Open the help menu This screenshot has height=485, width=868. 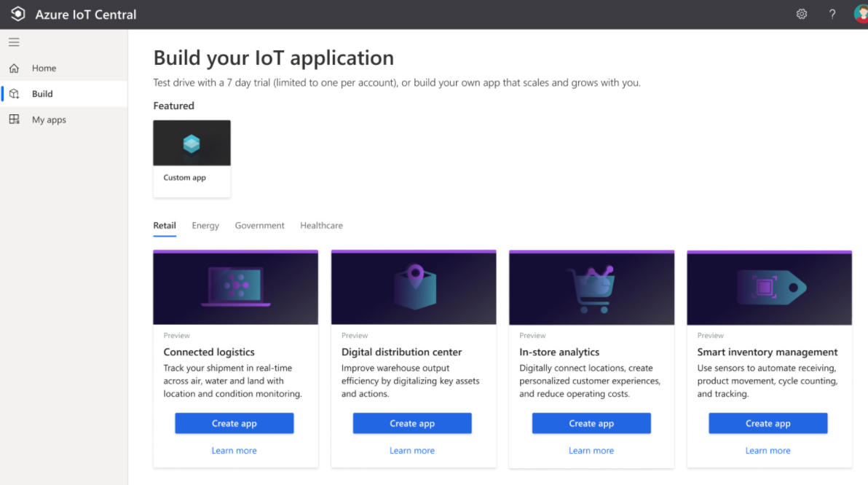pos(832,14)
